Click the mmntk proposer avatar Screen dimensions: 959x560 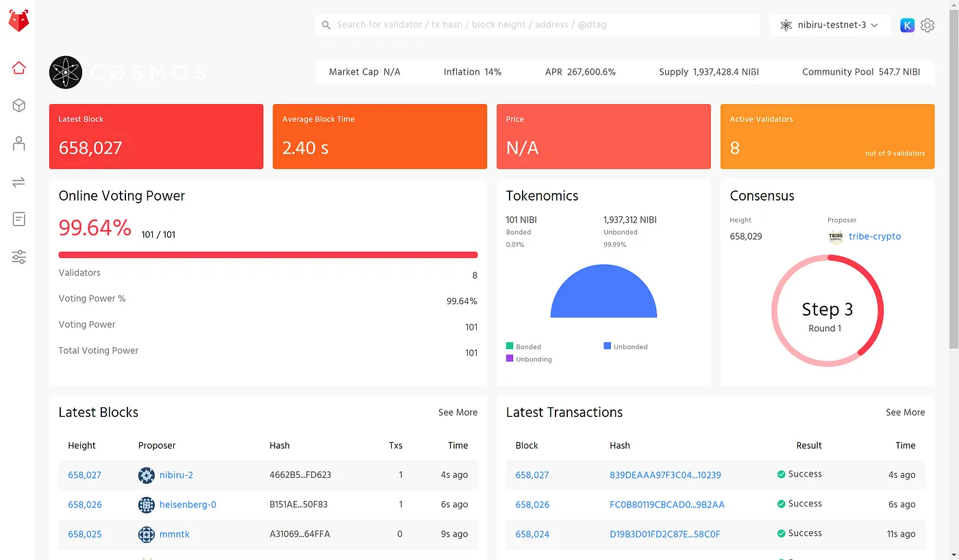[147, 534]
